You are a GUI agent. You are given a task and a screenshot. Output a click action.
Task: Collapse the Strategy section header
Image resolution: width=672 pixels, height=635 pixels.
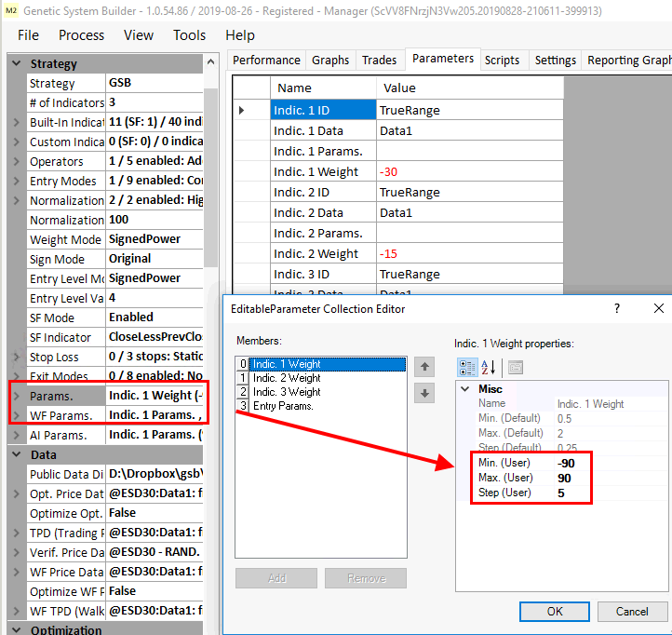click(x=16, y=64)
